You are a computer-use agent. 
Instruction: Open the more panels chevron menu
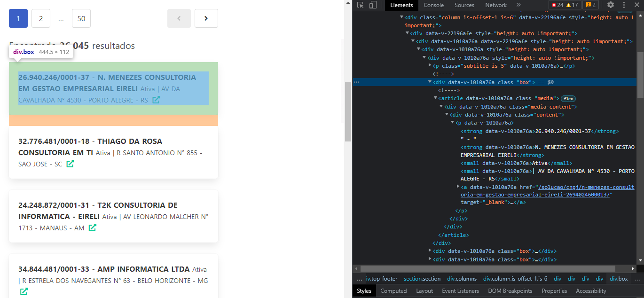coord(518,5)
